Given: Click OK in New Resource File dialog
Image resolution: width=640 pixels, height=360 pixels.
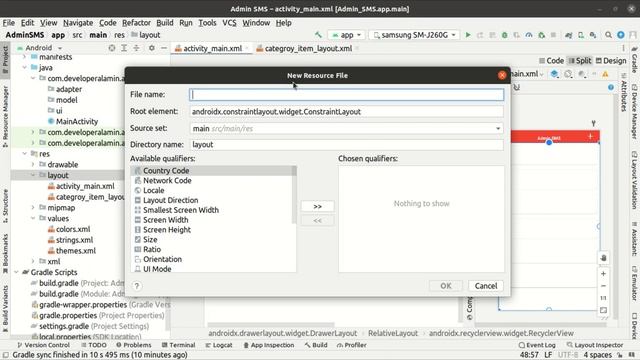Looking at the screenshot, I should [x=446, y=286].
